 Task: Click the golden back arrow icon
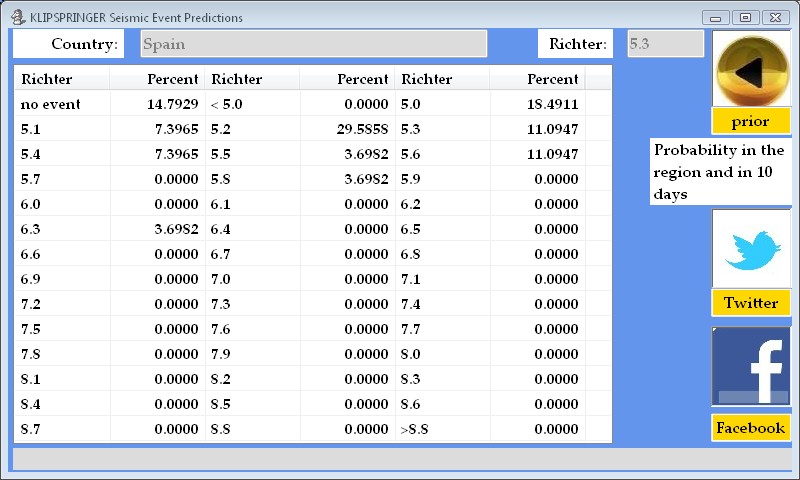[750, 69]
